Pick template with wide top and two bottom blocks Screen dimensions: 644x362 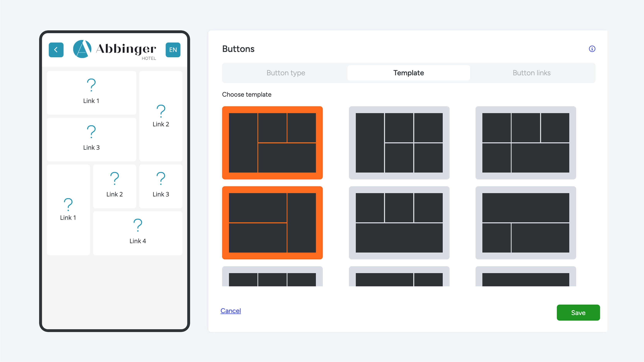[526, 223]
